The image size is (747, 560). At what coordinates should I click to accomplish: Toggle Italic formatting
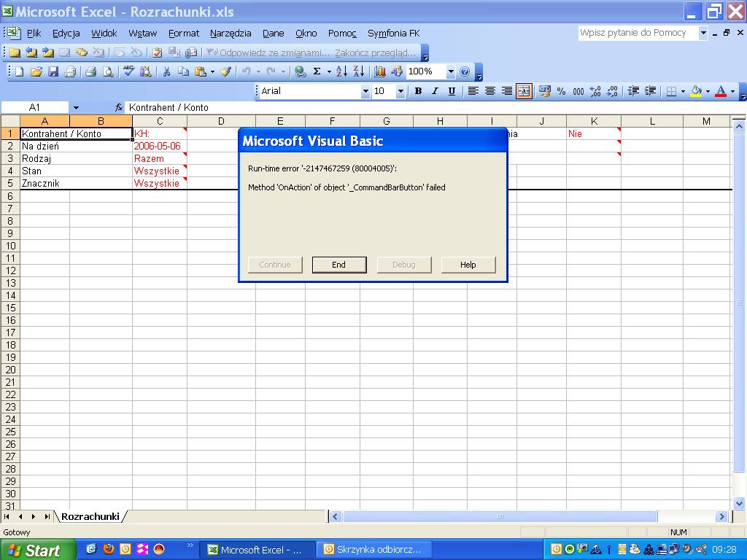click(435, 91)
